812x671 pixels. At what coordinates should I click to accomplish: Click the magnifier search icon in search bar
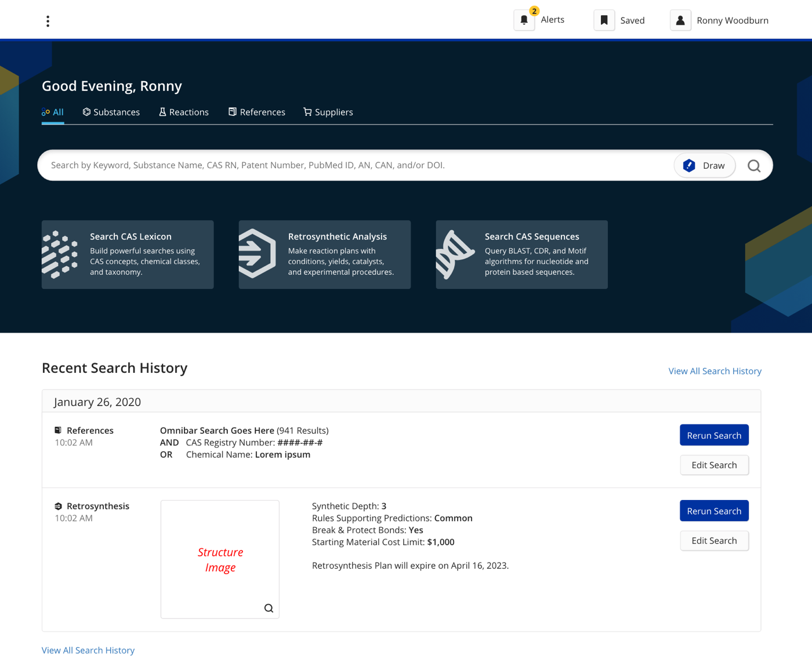point(754,166)
